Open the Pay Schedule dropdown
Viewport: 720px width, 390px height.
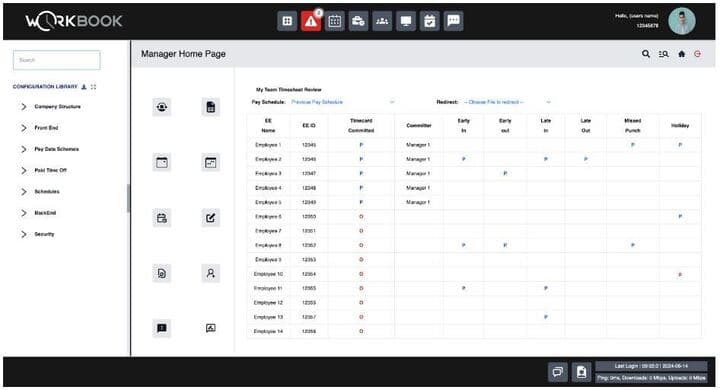[x=343, y=102]
